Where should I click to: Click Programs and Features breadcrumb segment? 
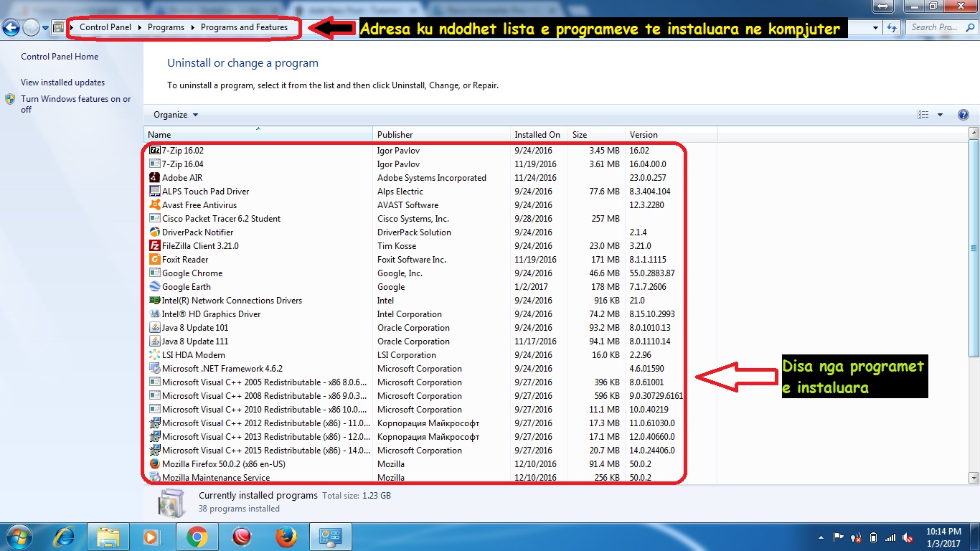click(x=244, y=27)
